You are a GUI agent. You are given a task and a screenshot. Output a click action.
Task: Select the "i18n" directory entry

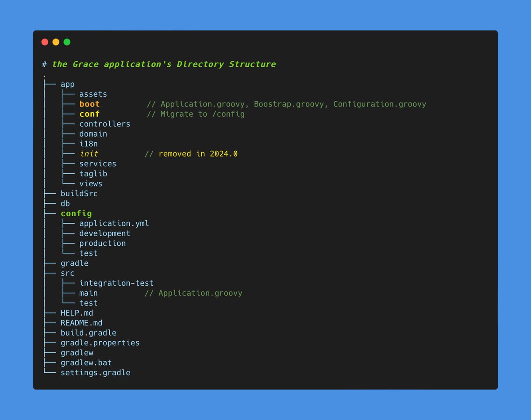point(88,144)
